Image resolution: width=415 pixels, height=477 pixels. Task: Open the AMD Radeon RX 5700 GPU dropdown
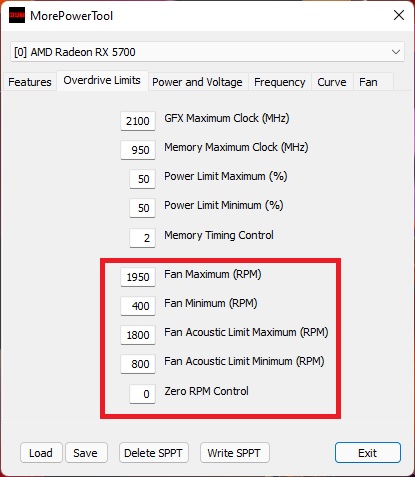207,52
